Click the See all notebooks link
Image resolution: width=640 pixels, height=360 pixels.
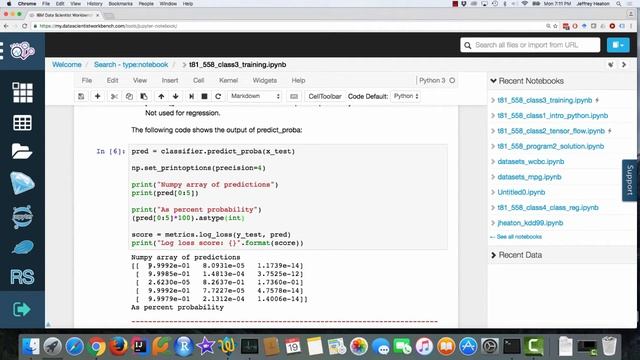click(519, 237)
